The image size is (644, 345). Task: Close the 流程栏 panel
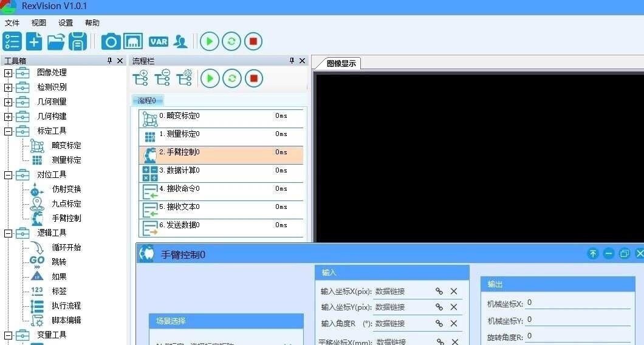pyautogui.click(x=303, y=61)
